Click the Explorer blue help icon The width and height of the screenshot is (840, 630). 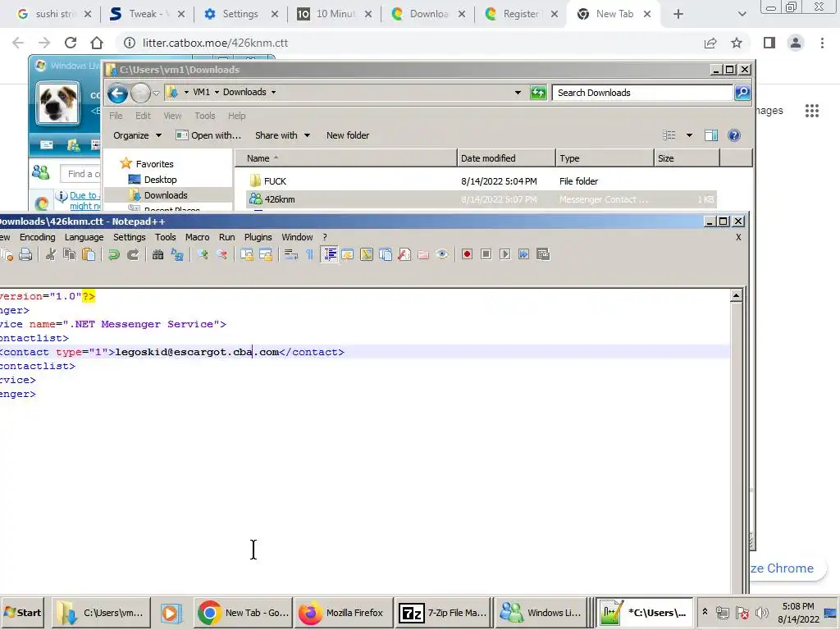pos(734,135)
